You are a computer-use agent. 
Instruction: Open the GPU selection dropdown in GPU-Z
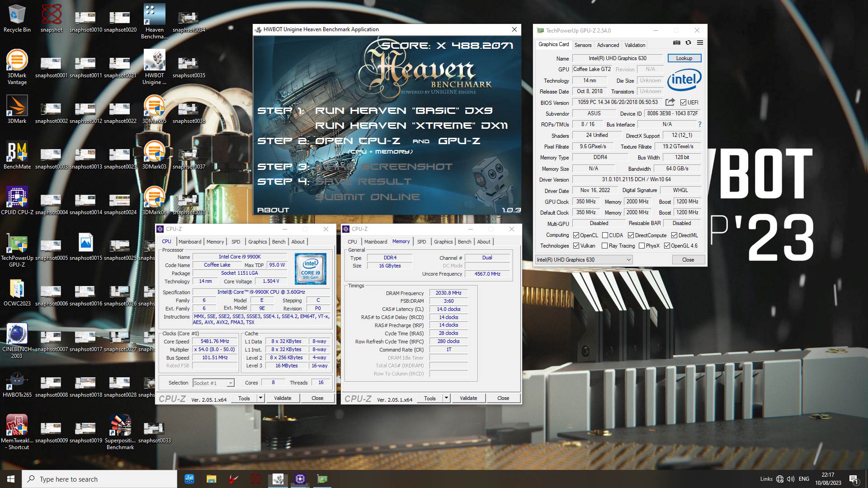click(584, 260)
